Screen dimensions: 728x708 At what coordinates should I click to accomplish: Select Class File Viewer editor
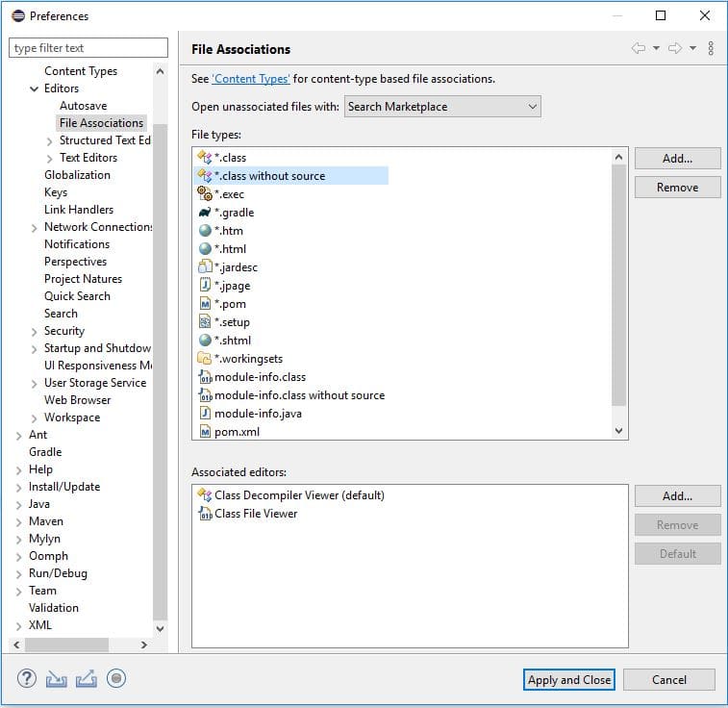click(248, 514)
